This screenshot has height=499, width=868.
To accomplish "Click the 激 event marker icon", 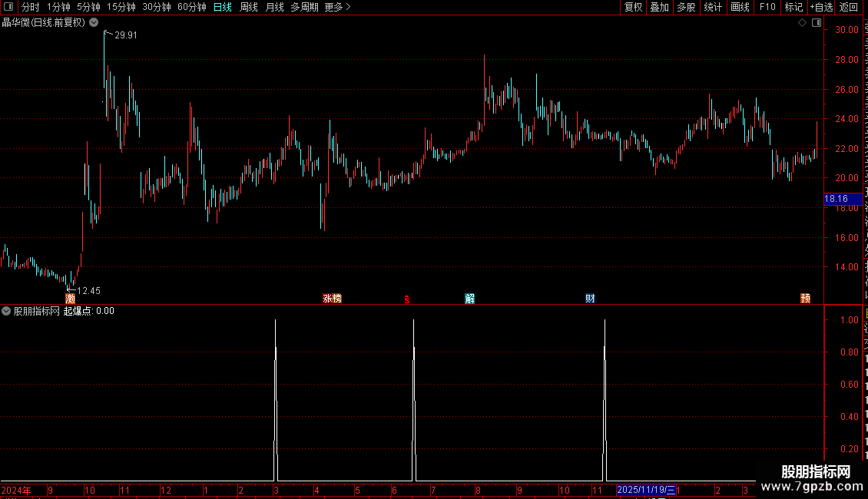I will click(x=71, y=299).
